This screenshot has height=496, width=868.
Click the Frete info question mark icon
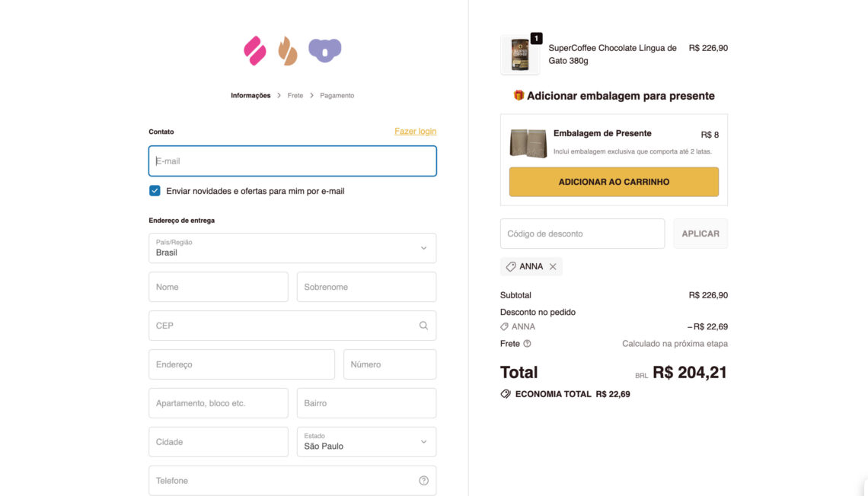527,344
